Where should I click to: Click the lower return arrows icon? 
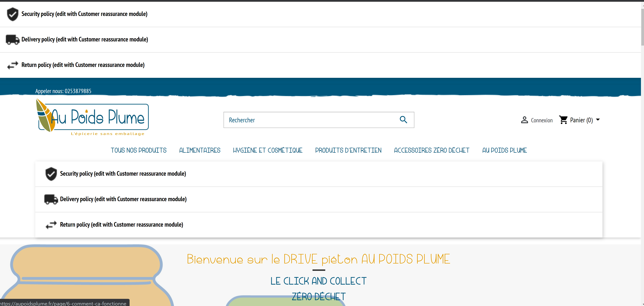point(51,225)
